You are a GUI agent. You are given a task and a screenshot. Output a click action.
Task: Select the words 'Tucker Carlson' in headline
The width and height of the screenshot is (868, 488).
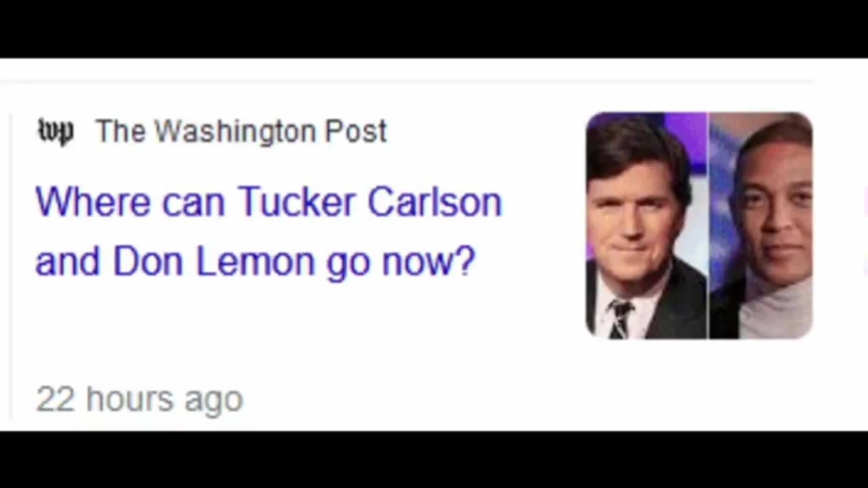(x=370, y=202)
